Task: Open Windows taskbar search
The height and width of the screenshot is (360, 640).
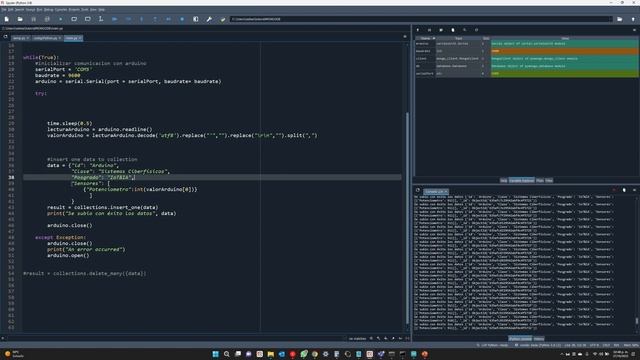Action: (227, 354)
